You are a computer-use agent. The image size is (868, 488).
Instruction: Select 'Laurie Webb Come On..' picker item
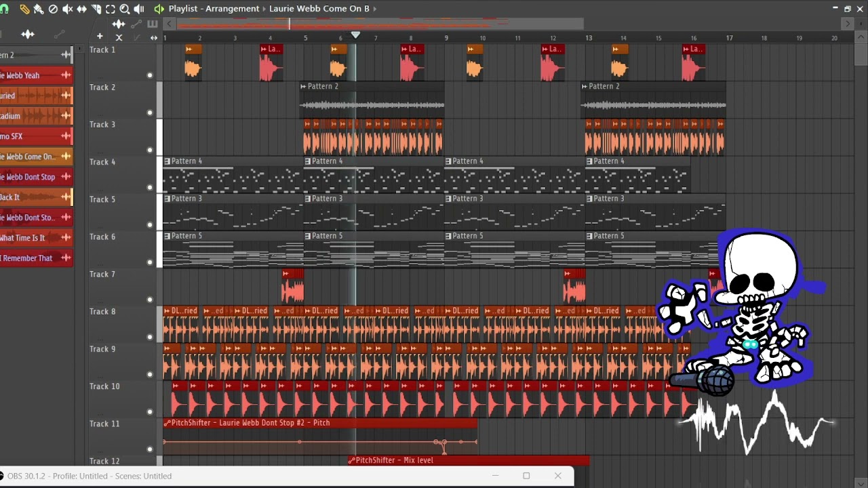(x=37, y=157)
